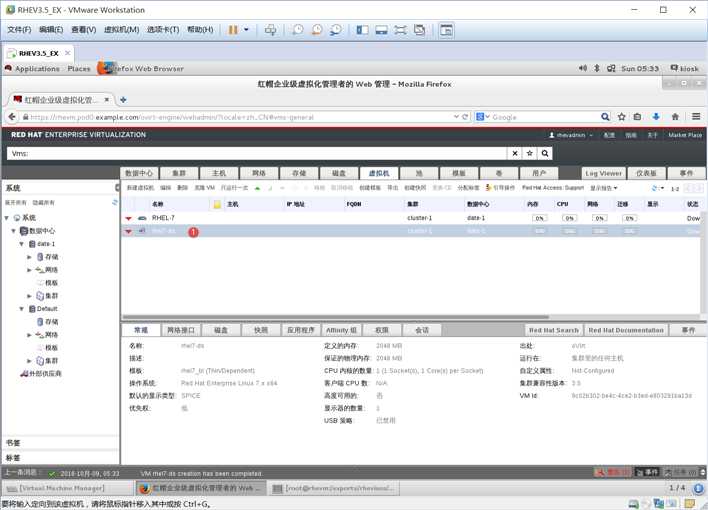Click the Bluetooth icon in GNOME top bar

pos(596,68)
